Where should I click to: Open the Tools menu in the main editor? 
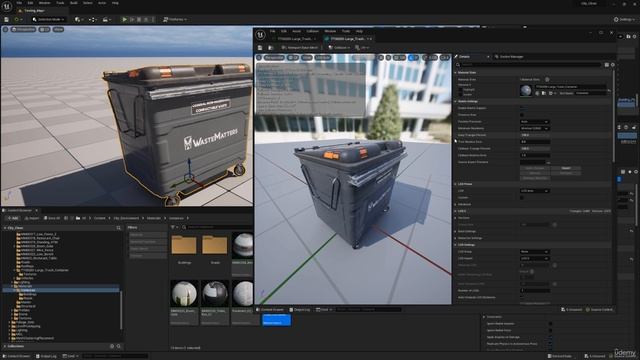pyautogui.click(x=60, y=3)
